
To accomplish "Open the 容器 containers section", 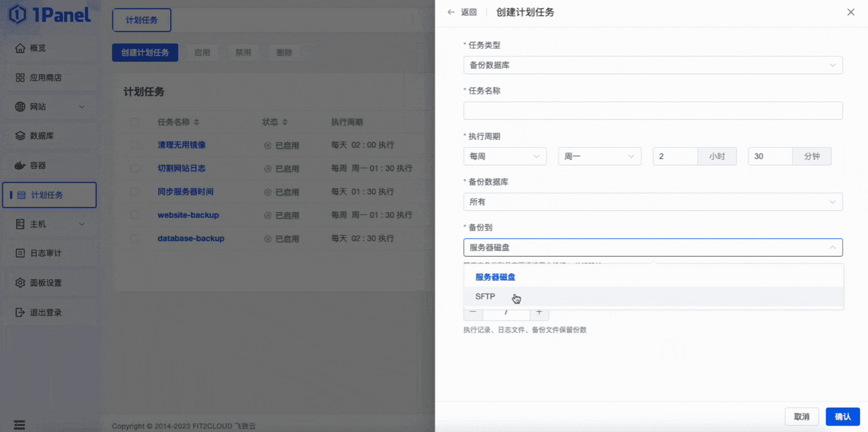I will tap(38, 165).
